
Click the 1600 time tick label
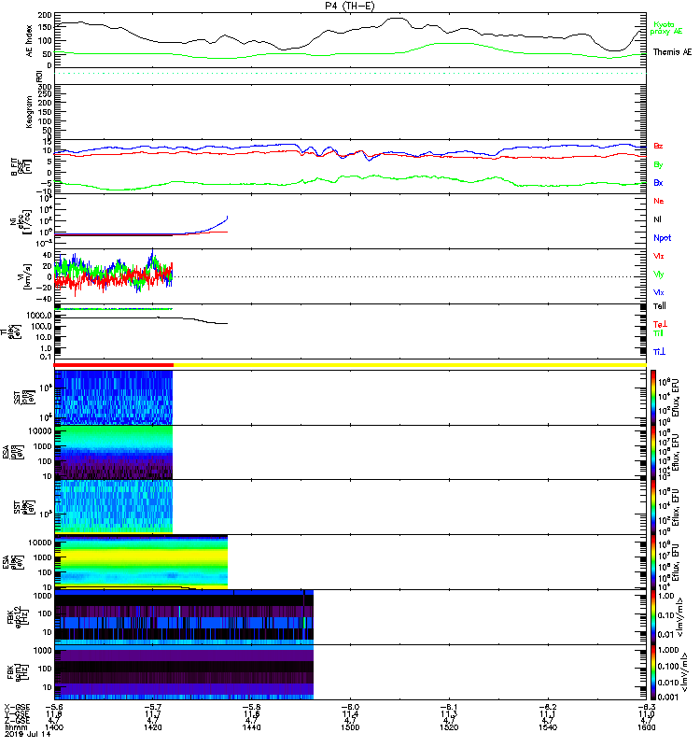tap(647, 727)
